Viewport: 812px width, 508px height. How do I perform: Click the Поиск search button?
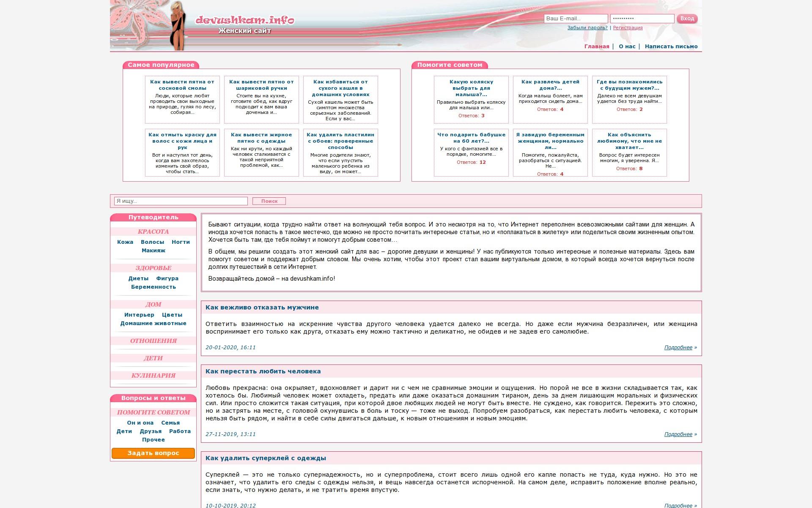pyautogui.click(x=269, y=201)
